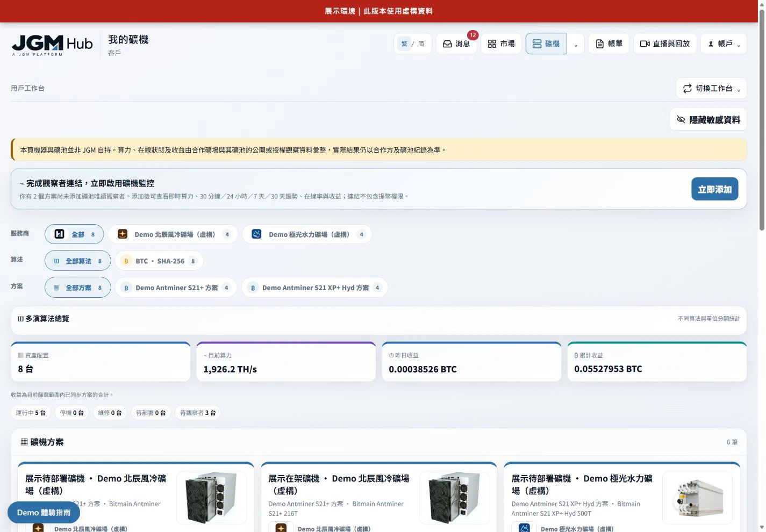The height and width of the screenshot is (532, 766).
Task: Click 資產配置 8 台 card
Action: tap(101, 362)
